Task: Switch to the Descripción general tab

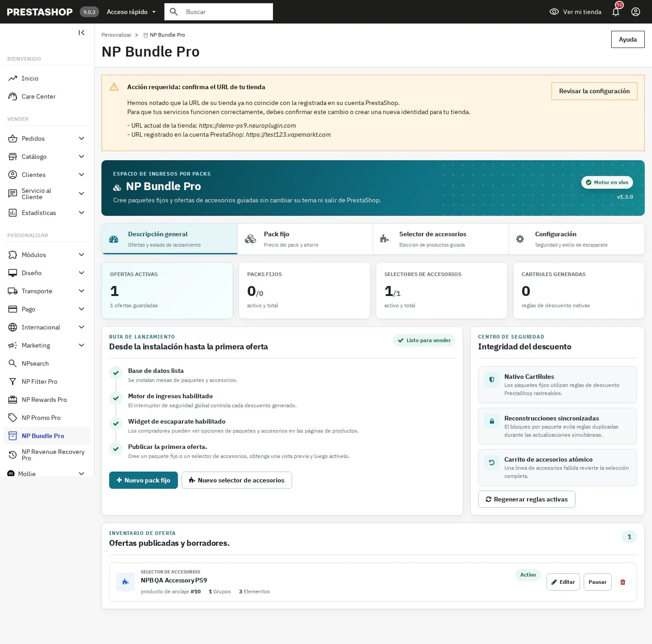Action: (x=169, y=239)
